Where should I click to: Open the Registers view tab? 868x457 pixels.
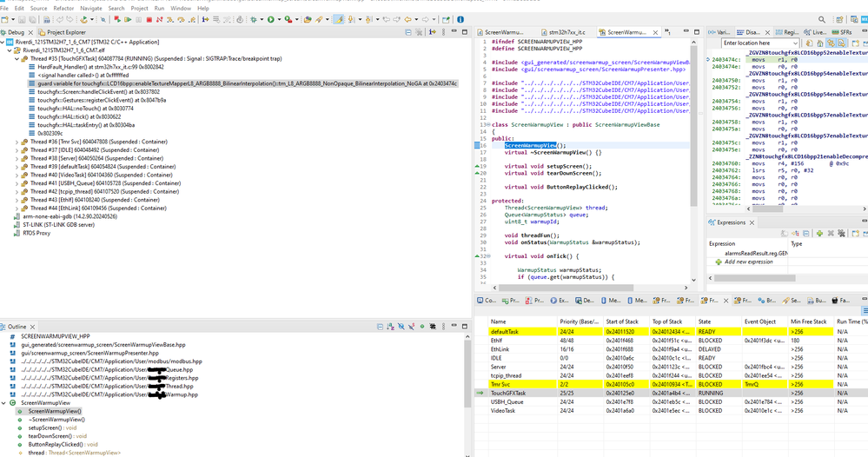pyautogui.click(x=786, y=33)
